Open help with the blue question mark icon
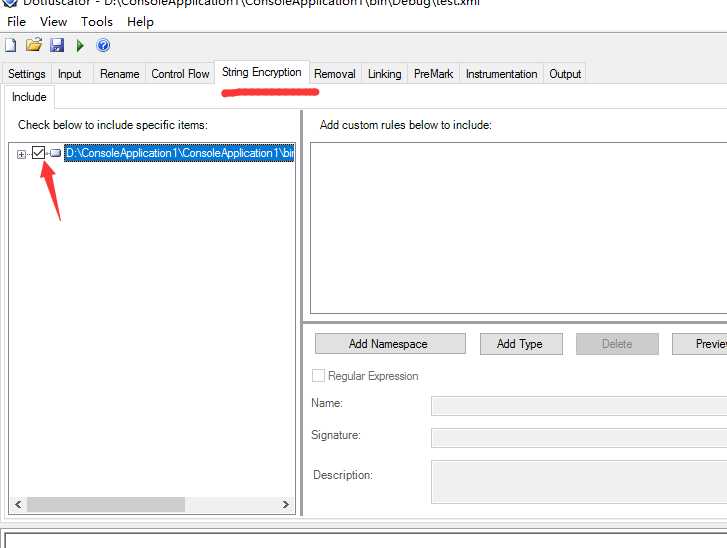 [103, 45]
